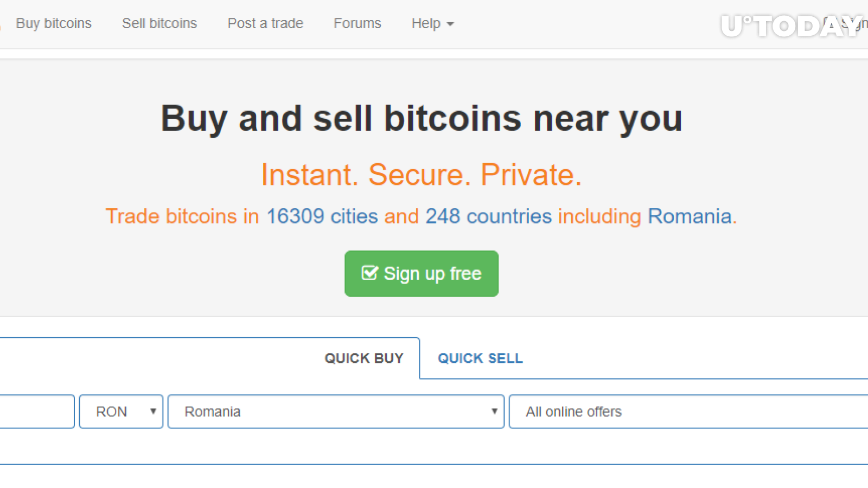Screen dimensions: 868x488
Task: Open the All online offers dropdown
Action: click(688, 412)
